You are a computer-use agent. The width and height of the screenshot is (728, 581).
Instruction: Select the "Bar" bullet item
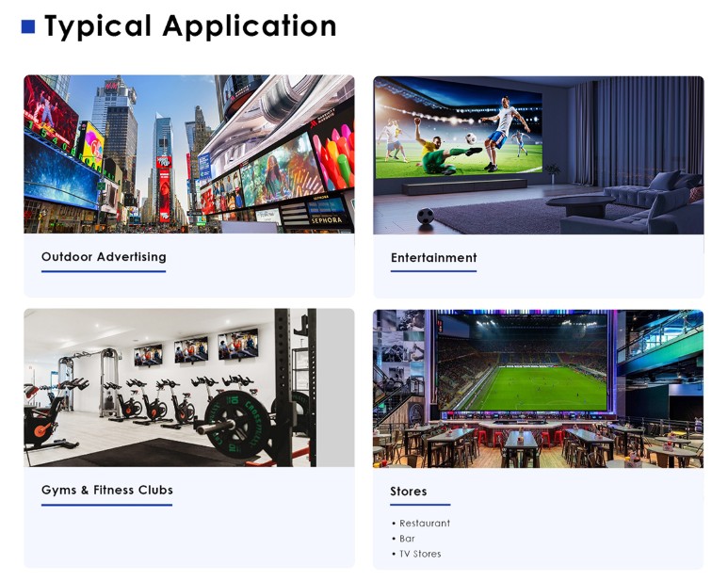click(403, 539)
